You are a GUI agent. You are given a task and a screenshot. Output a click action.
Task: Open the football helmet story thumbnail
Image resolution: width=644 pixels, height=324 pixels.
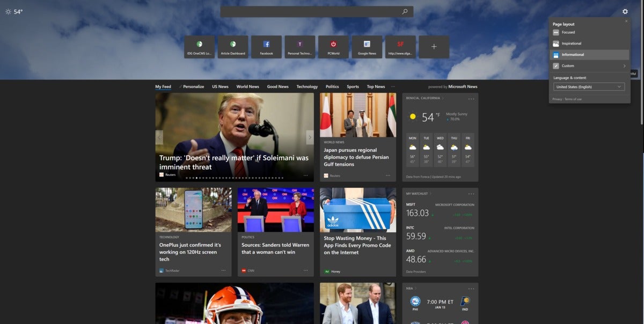pos(235,304)
